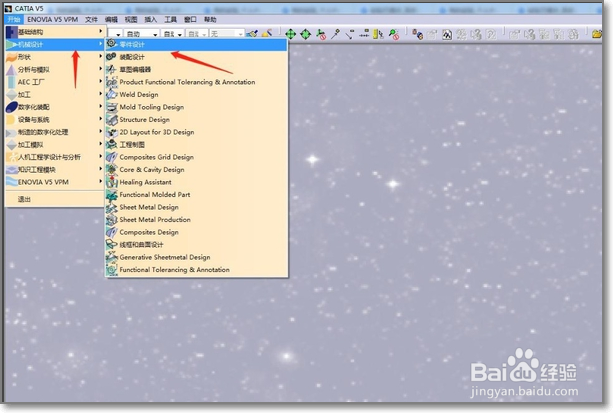The height and width of the screenshot is (413, 613).
Task: Click the Structure Design icon
Action: point(112,119)
